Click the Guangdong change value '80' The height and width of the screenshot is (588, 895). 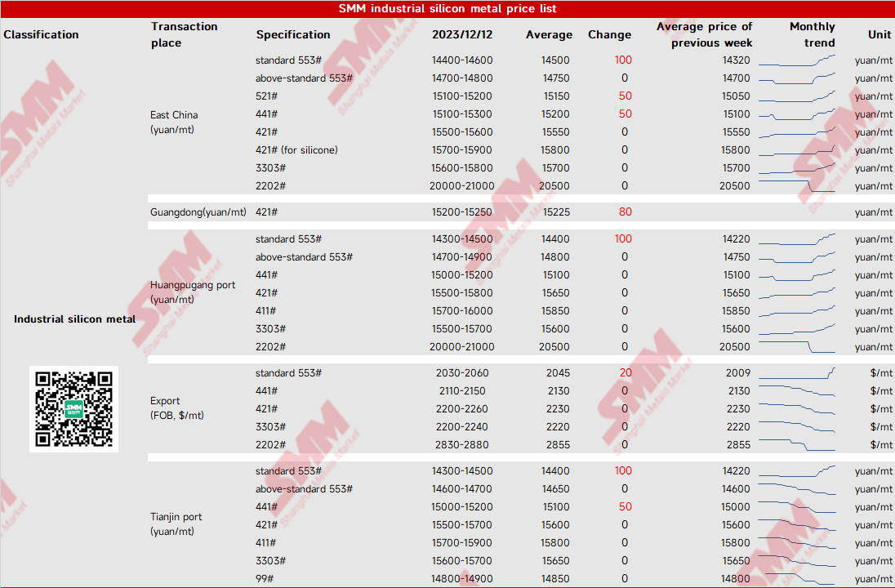pyautogui.click(x=625, y=212)
